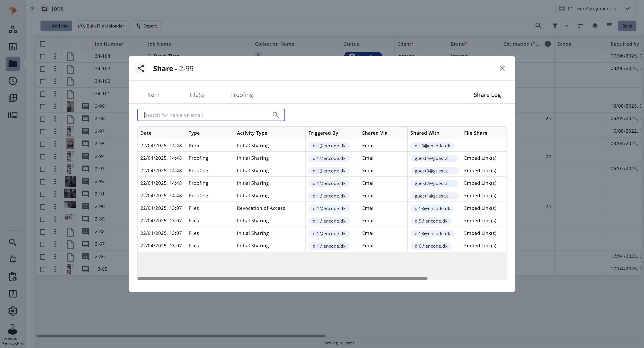Click the row density icon
Screen dimensions: 644x348
coord(609,26)
